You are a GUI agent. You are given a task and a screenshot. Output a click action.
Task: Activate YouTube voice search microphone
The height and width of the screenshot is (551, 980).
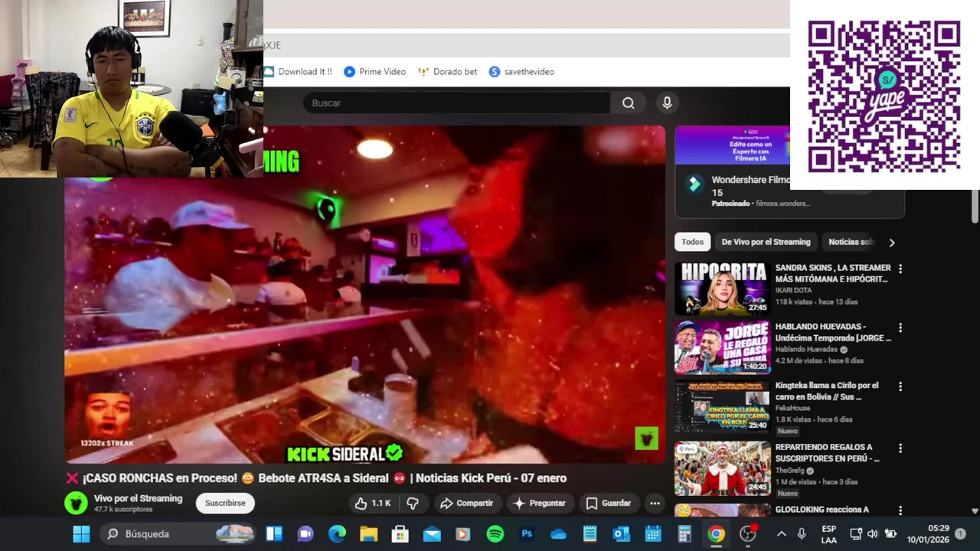pos(667,103)
